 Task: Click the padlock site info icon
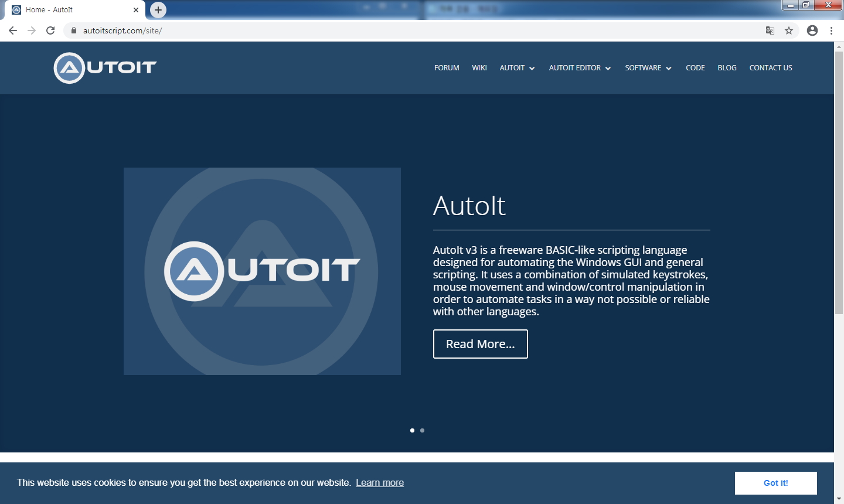[x=74, y=30]
